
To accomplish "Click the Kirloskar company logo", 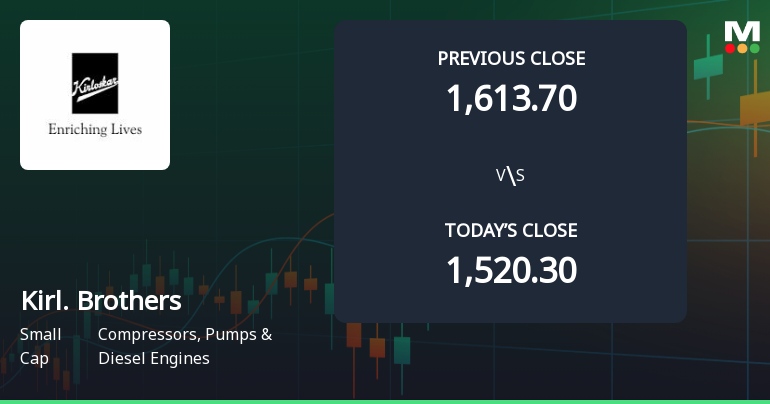I will click(x=95, y=95).
